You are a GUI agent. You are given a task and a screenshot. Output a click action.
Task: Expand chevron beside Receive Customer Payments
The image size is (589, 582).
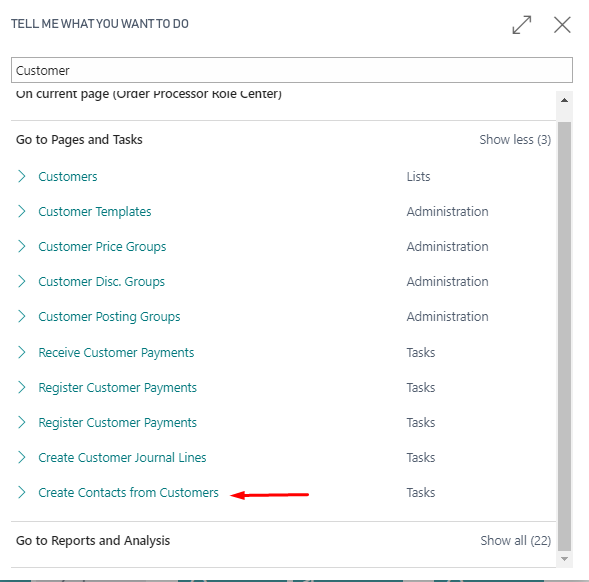click(22, 352)
